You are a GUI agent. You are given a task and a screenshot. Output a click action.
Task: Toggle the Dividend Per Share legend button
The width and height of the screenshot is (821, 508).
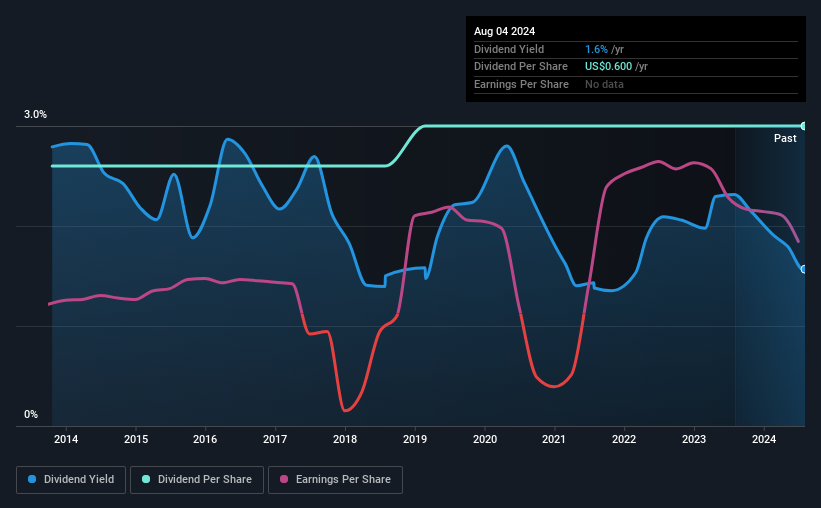pos(197,480)
